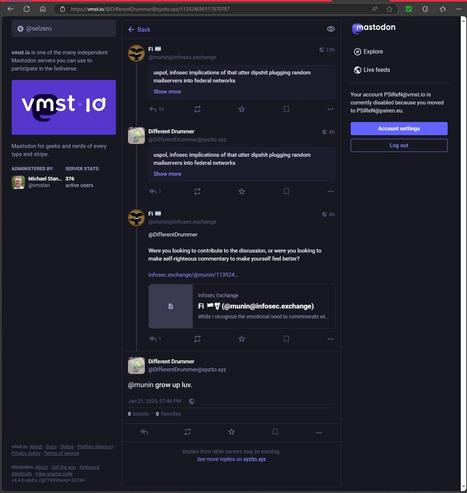This screenshot has height=493, width=467.
Task: Toggle content warnings with eye icon
Action: [x=331, y=29]
